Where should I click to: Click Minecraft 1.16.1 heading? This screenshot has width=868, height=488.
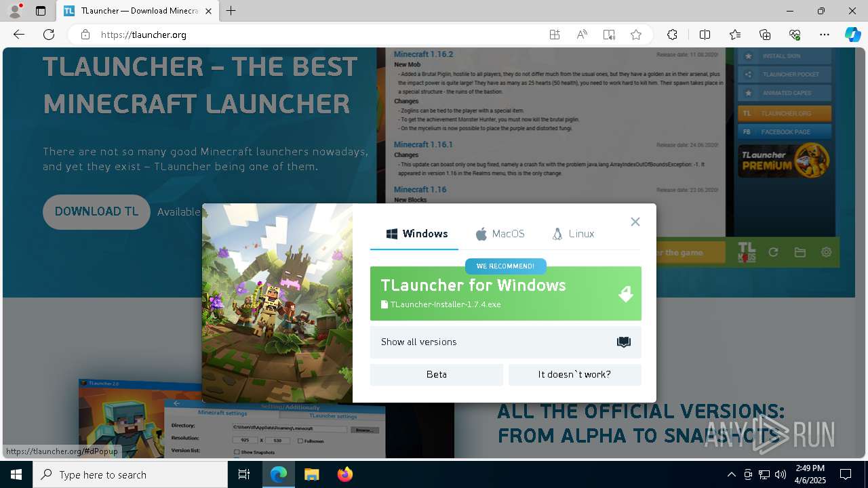coord(423,144)
